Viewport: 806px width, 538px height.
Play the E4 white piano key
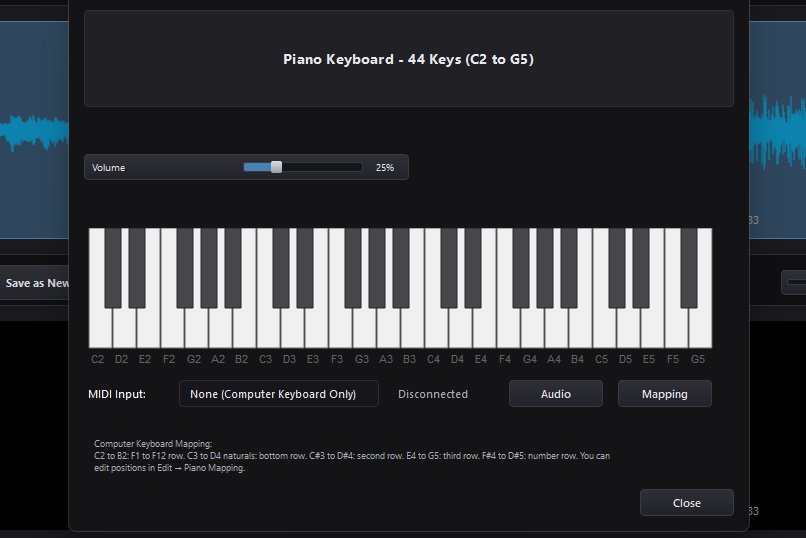click(x=484, y=329)
